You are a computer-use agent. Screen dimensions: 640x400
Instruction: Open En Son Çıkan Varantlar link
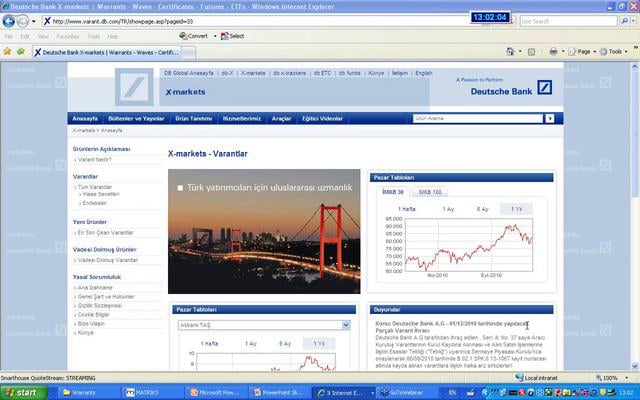point(106,233)
